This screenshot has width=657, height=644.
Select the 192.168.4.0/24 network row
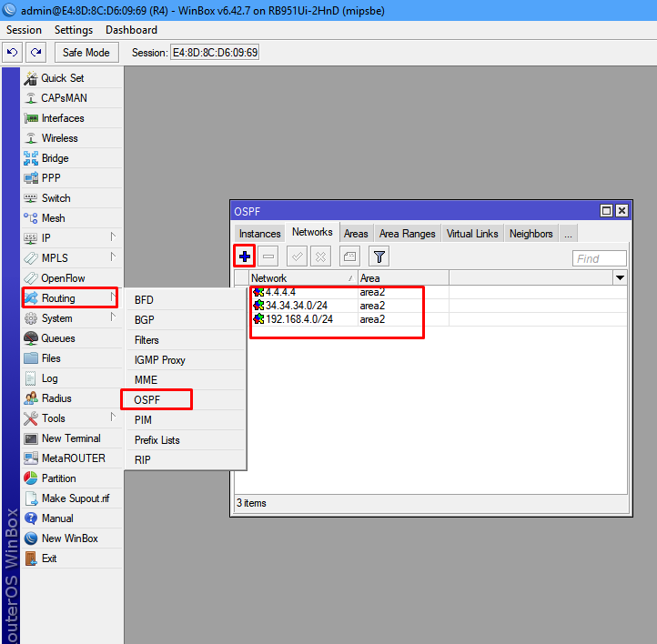point(430,319)
